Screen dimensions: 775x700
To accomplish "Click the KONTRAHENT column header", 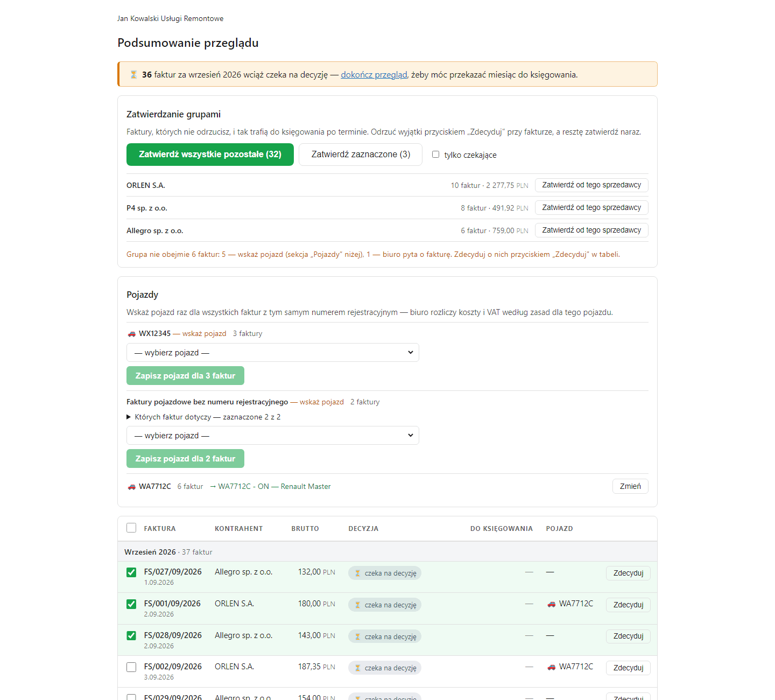I will click(x=239, y=529).
